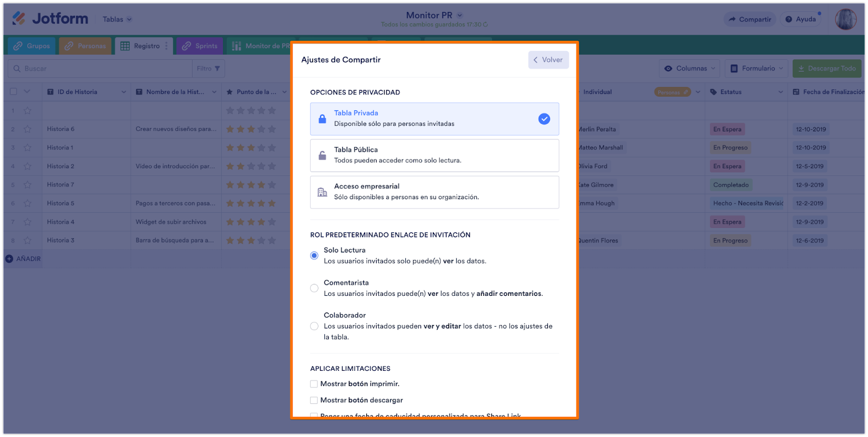The width and height of the screenshot is (868, 437).
Task: Mark the Historia 6 row as favorite
Action: (28, 129)
